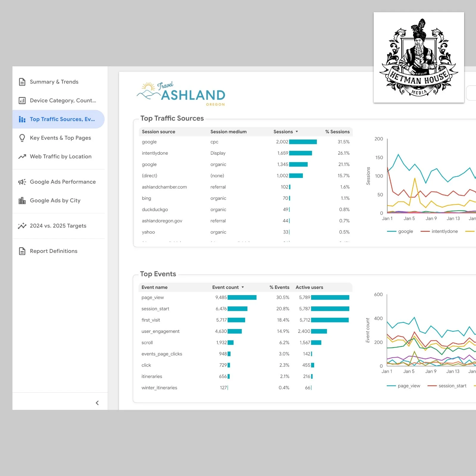Screen dimensions: 476x476
Task: Switch to the Report Definitions page
Action: (x=53, y=251)
